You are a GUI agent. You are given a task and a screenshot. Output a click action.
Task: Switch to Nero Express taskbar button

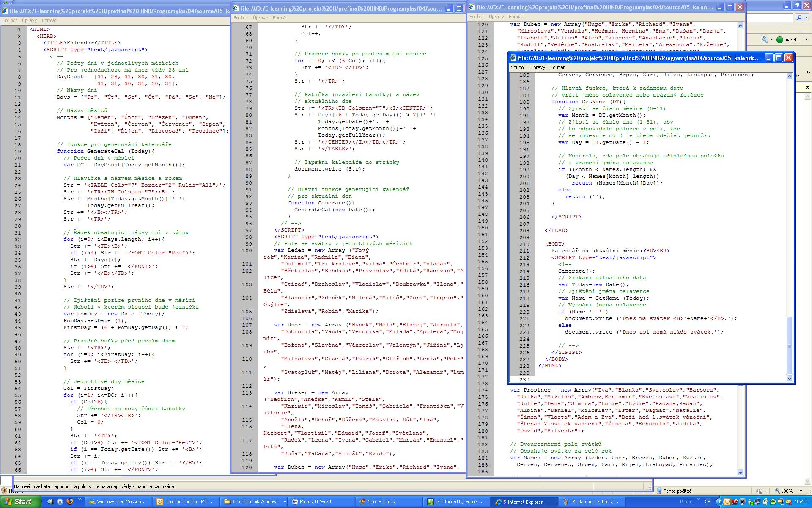pos(390,502)
